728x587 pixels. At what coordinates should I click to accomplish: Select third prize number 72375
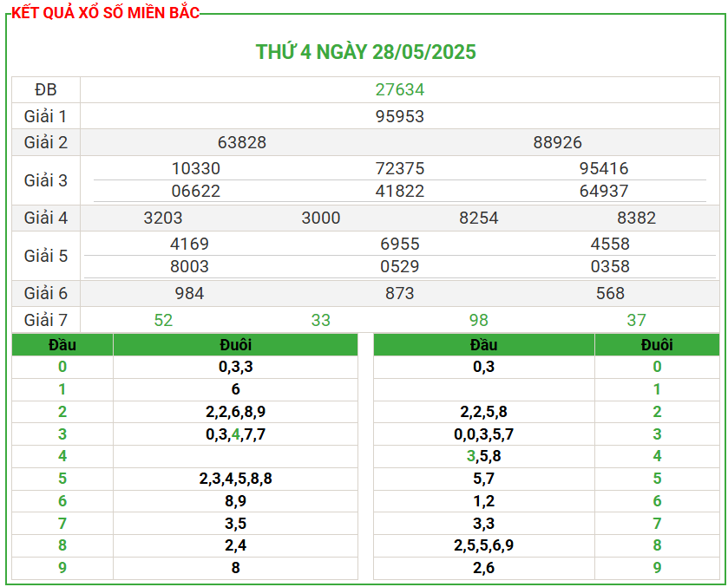400,168
